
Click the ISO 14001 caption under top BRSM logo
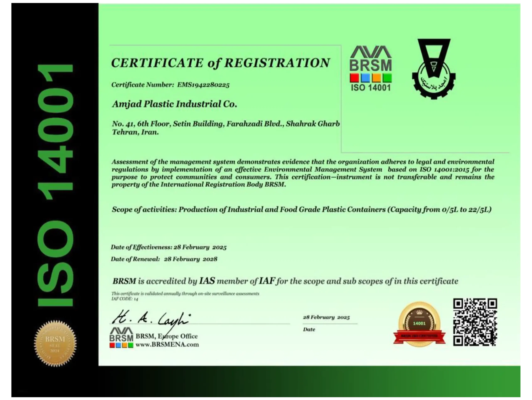(x=371, y=88)
